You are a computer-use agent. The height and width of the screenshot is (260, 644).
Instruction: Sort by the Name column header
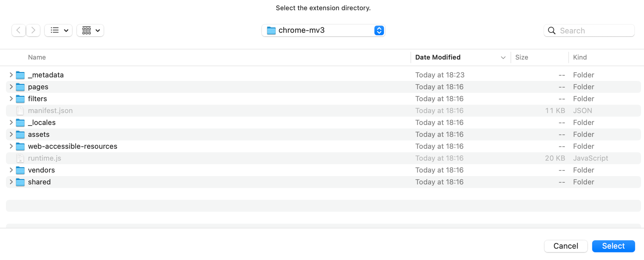tap(37, 58)
